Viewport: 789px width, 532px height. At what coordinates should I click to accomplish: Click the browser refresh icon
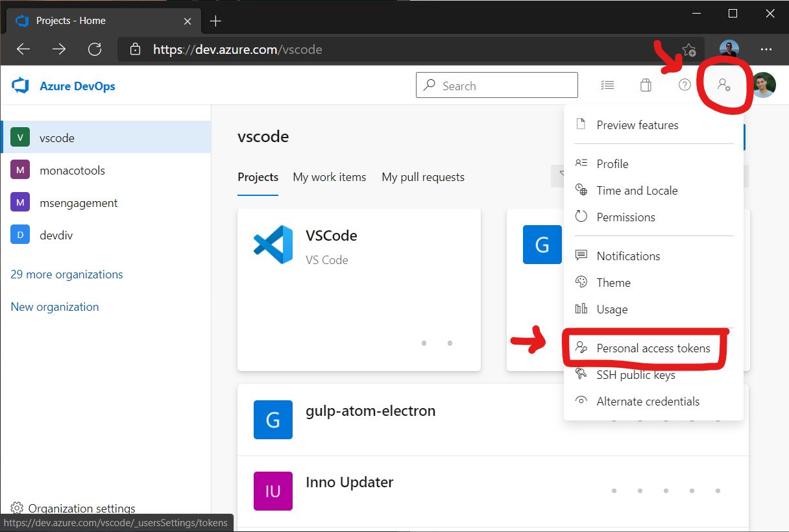pyautogui.click(x=95, y=49)
